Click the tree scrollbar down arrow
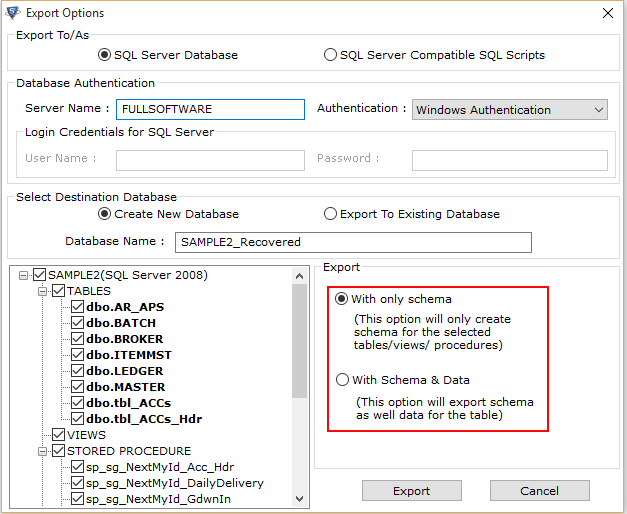 (x=300, y=499)
